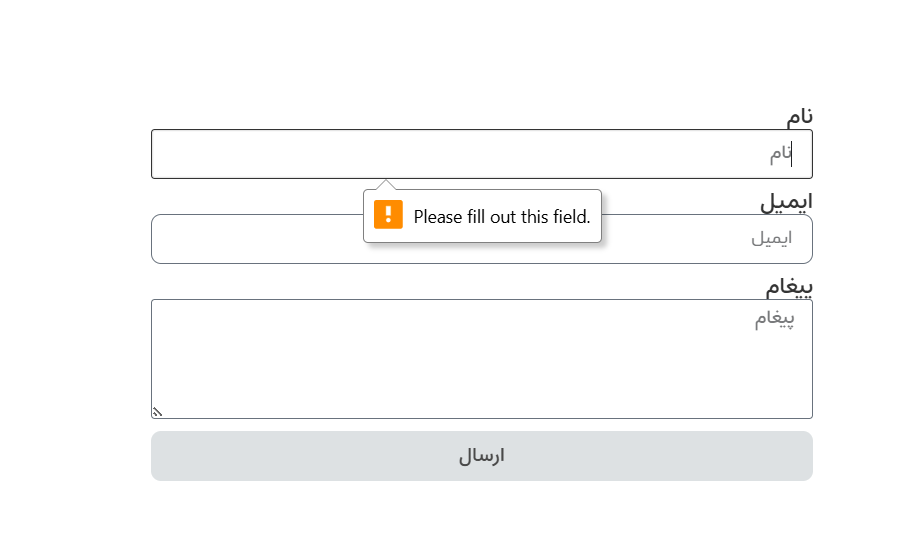Click the blinking text cursor in نام field
This screenshot has height=534, width=922.
[791, 154]
